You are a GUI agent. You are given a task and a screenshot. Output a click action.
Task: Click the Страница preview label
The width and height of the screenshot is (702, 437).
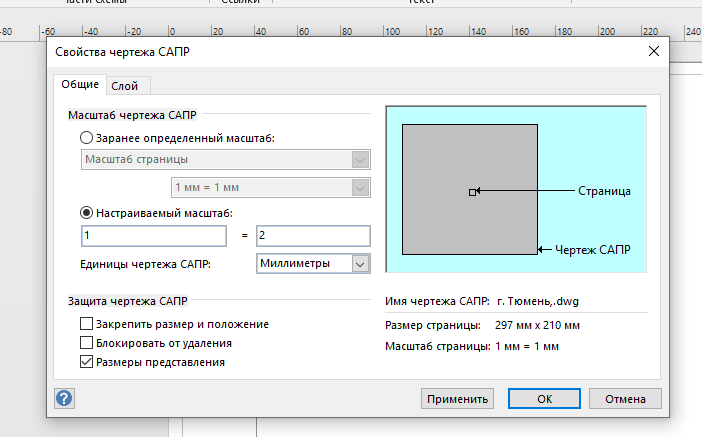(x=604, y=191)
